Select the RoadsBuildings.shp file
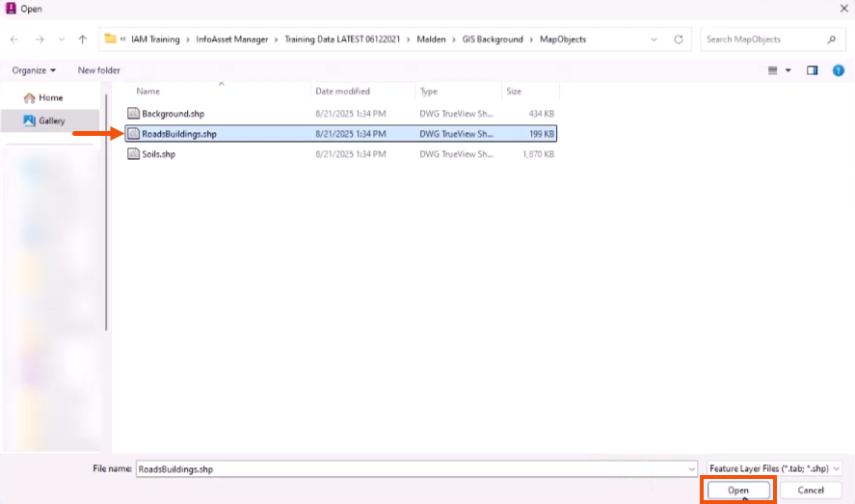 coord(341,134)
